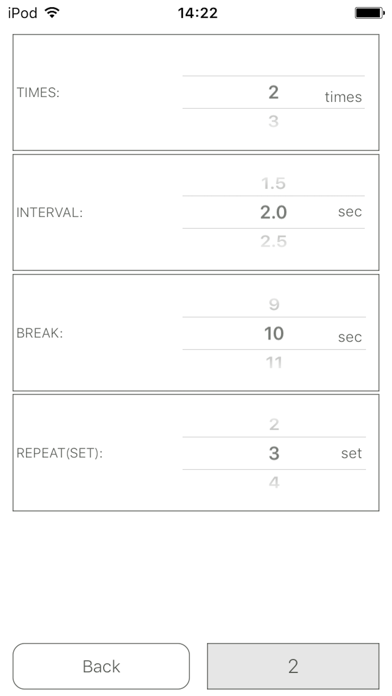Tap the INTERVAL: label
The width and height of the screenshot is (392, 696).
[50, 213]
